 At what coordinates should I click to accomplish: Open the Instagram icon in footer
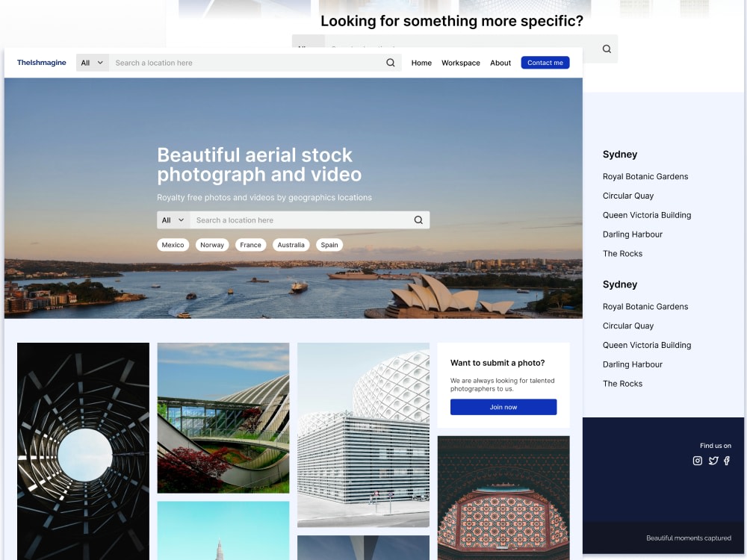pyautogui.click(x=698, y=461)
